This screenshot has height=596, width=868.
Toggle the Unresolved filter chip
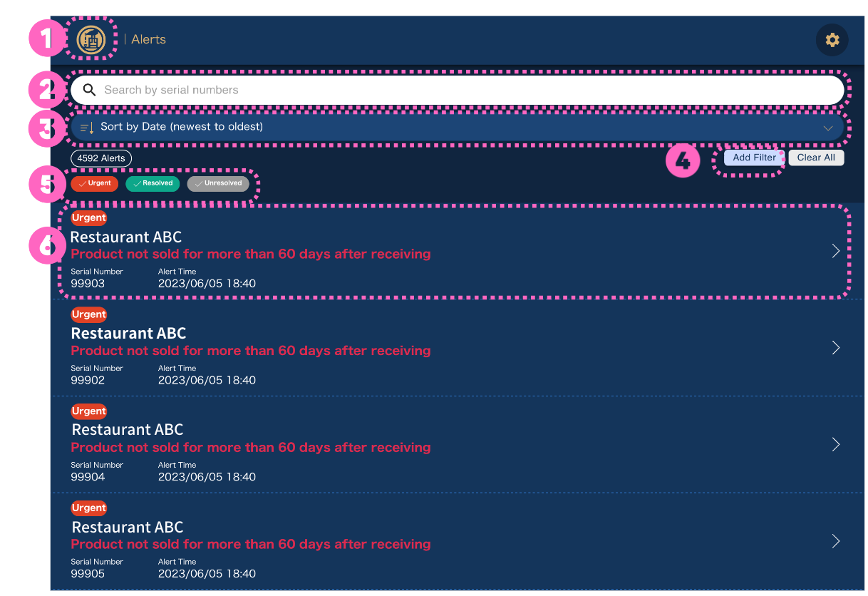[218, 184]
